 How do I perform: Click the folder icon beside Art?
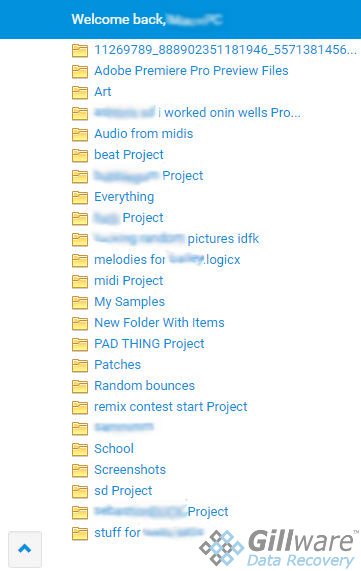point(80,92)
